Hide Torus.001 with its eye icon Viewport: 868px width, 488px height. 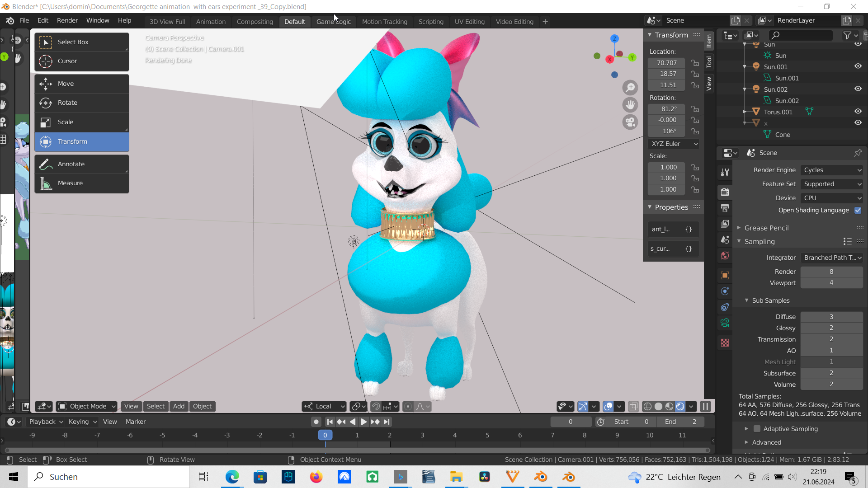pos(858,112)
